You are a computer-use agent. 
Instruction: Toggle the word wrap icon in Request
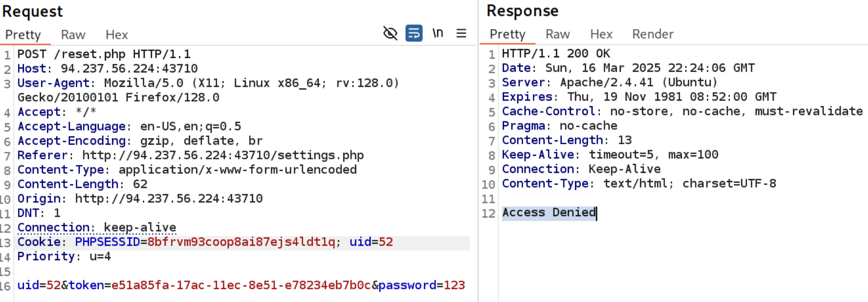pos(414,34)
